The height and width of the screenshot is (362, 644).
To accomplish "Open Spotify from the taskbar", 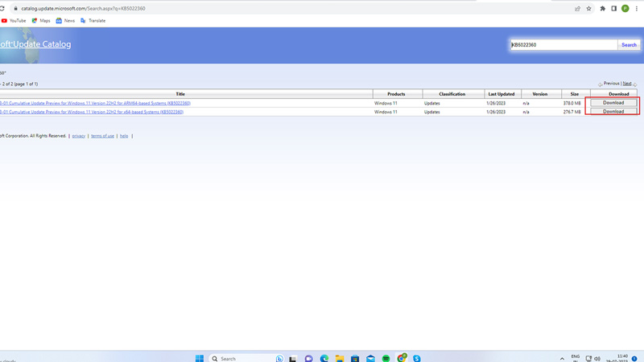I will click(x=386, y=358).
